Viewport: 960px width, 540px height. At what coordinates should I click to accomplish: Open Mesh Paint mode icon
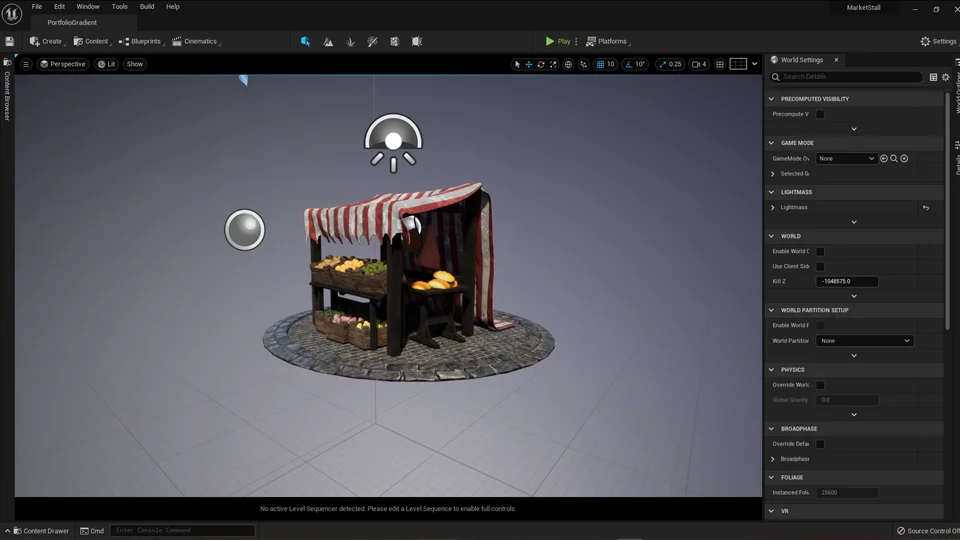[x=372, y=42]
